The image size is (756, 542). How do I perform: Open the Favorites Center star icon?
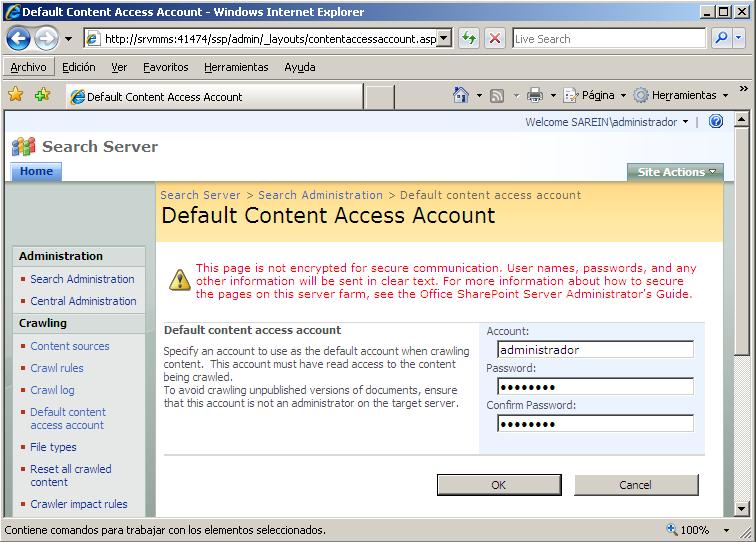tap(16, 96)
